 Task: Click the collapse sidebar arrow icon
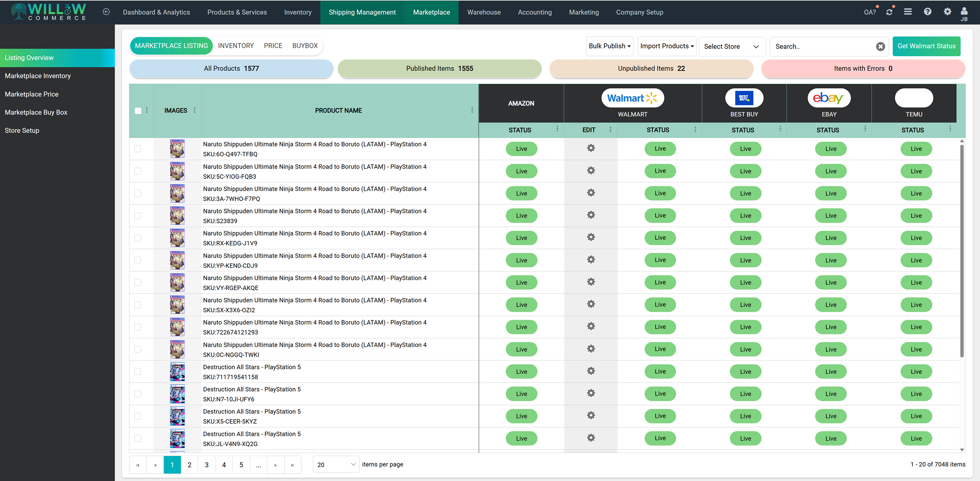[106, 12]
